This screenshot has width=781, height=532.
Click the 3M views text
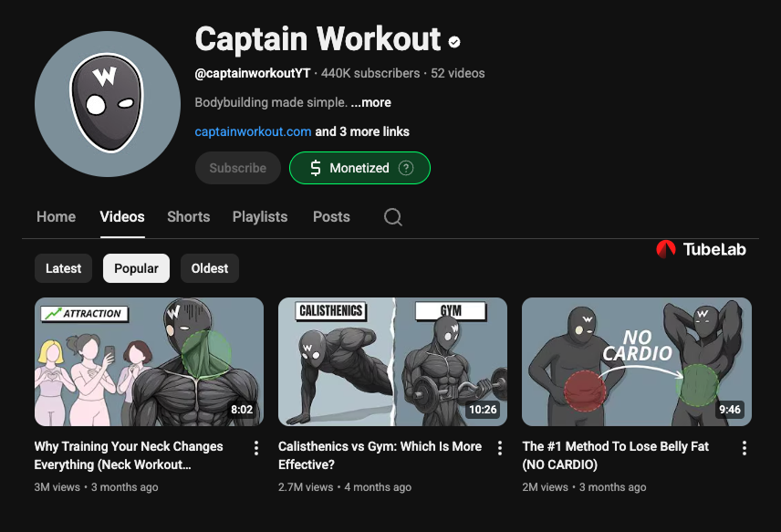coord(57,487)
